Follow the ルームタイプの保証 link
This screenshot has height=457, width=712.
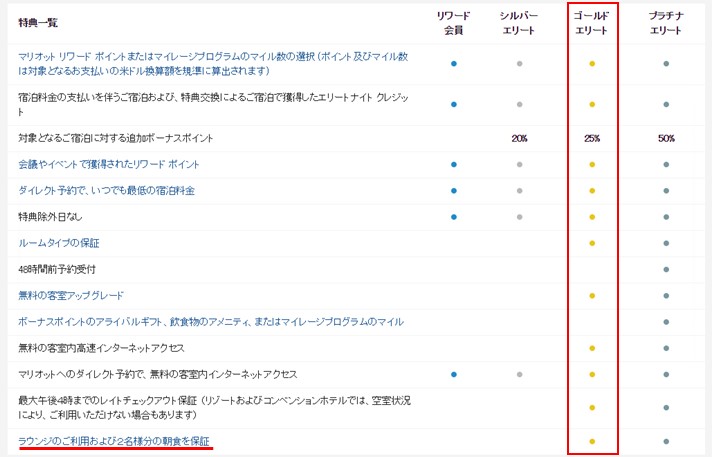pos(59,243)
